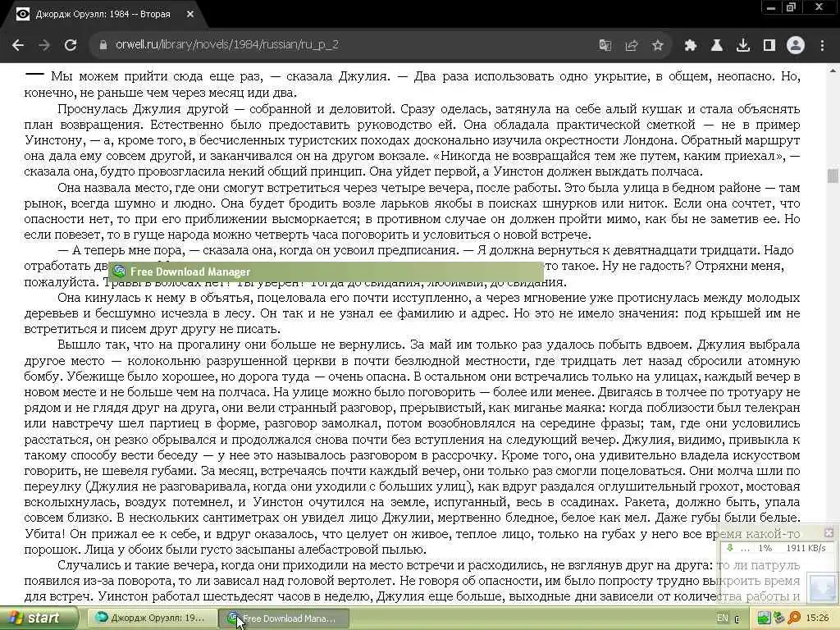
Task: Click the browser forward arrow
Action: tap(44, 45)
